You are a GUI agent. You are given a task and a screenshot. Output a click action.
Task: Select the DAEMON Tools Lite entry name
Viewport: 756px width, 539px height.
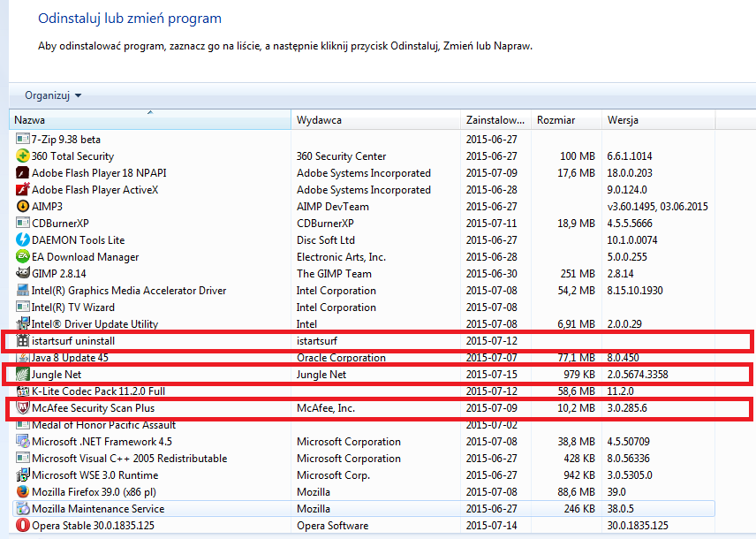pyautogui.click(x=78, y=239)
